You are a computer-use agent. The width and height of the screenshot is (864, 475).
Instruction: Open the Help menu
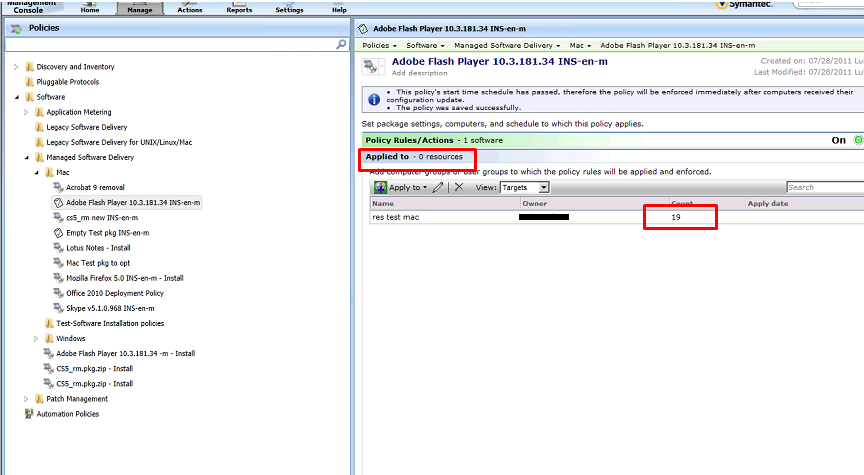pos(339,8)
